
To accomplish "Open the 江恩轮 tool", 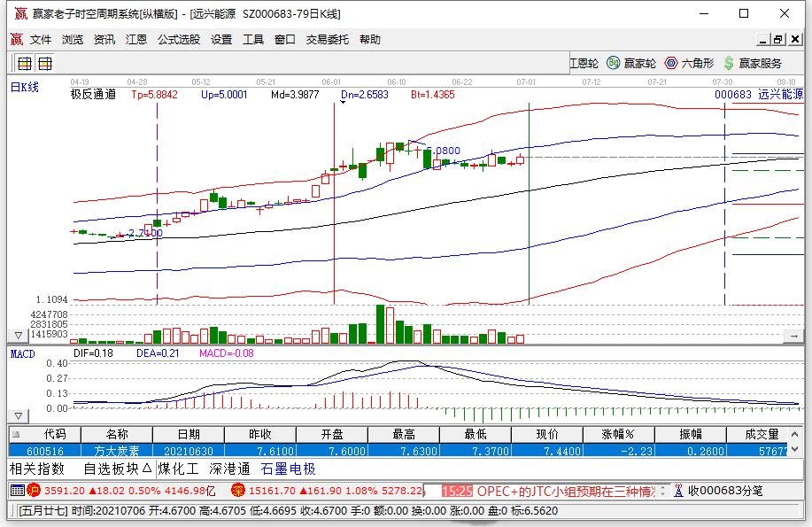I will coord(584,63).
